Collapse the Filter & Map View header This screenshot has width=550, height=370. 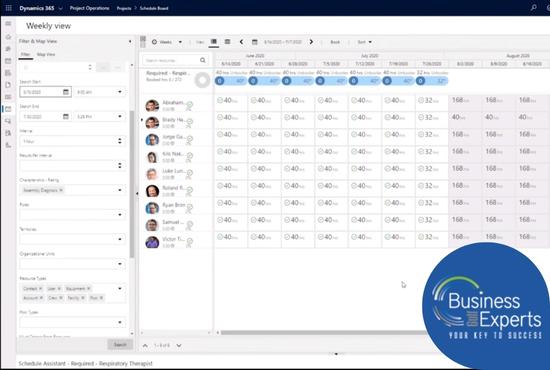[130, 41]
